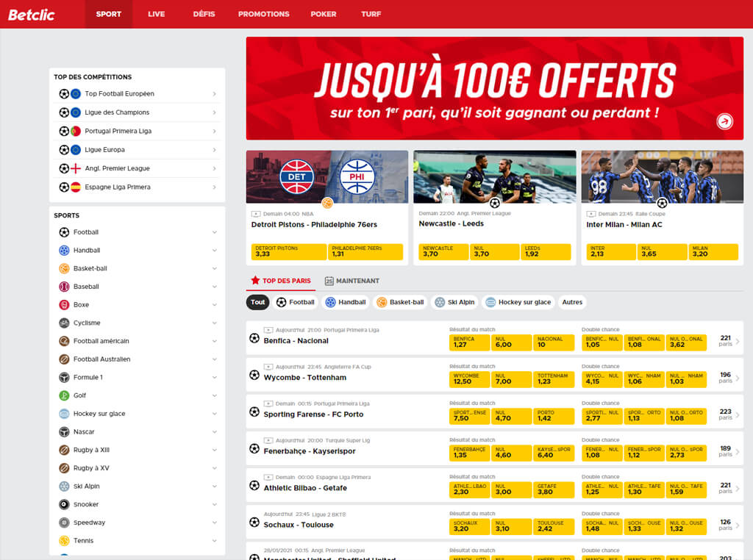Open the Espagne Liga Primera link
Screen dimensions: 753x560
(x=138, y=187)
